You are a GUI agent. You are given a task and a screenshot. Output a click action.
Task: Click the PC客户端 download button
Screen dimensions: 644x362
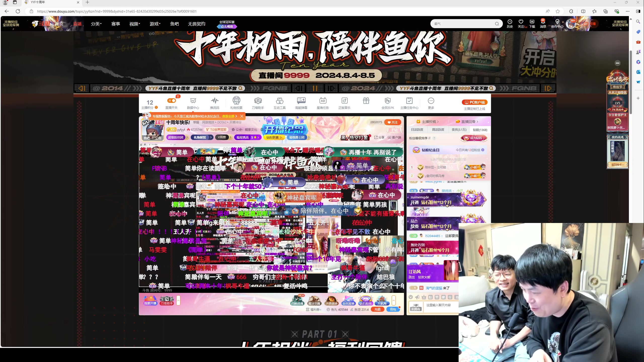475,102
